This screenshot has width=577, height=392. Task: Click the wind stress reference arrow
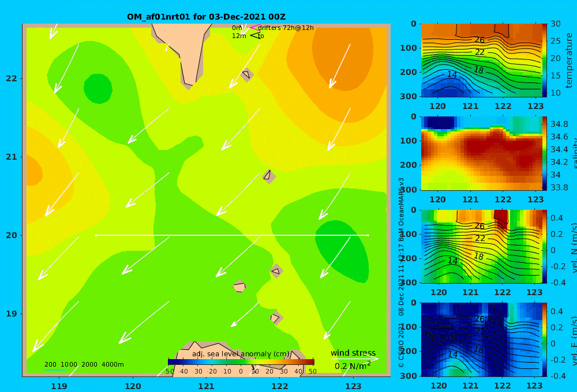click(354, 359)
